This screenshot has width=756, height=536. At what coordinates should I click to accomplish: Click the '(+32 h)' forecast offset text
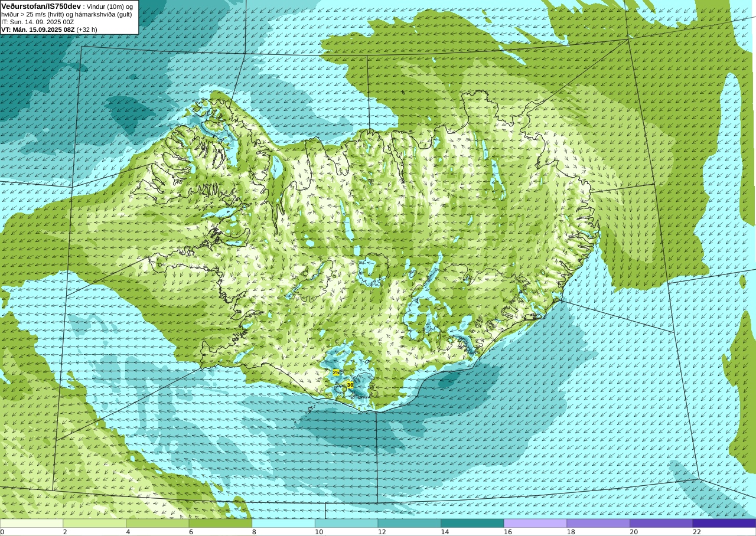(x=87, y=30)
